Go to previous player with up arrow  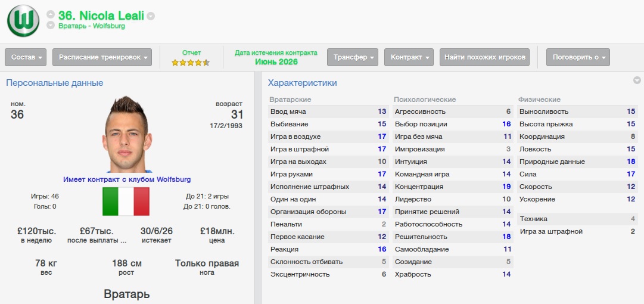point(51,14)
